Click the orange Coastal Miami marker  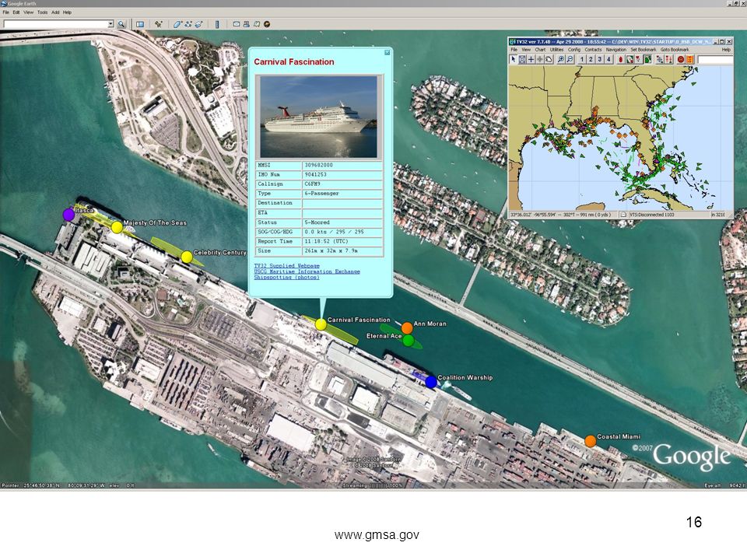pos(591,441)
